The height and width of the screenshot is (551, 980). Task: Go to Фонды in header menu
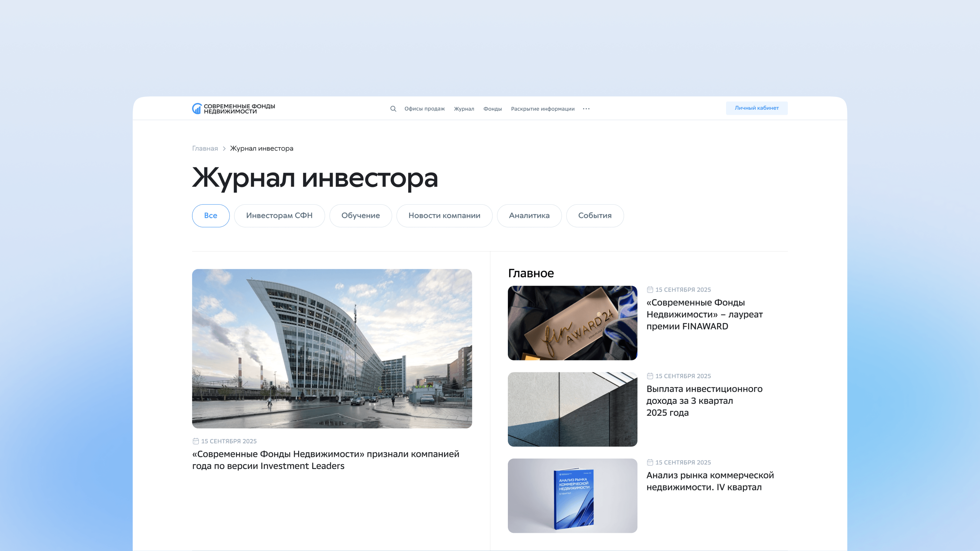492,109
